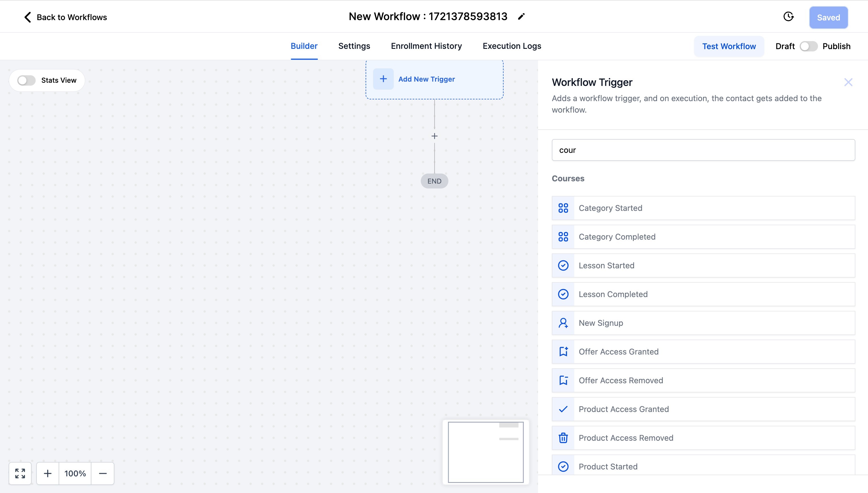Select the Product Access Removed trash icon
Screen dimensions: 868x493
[563, 438]
